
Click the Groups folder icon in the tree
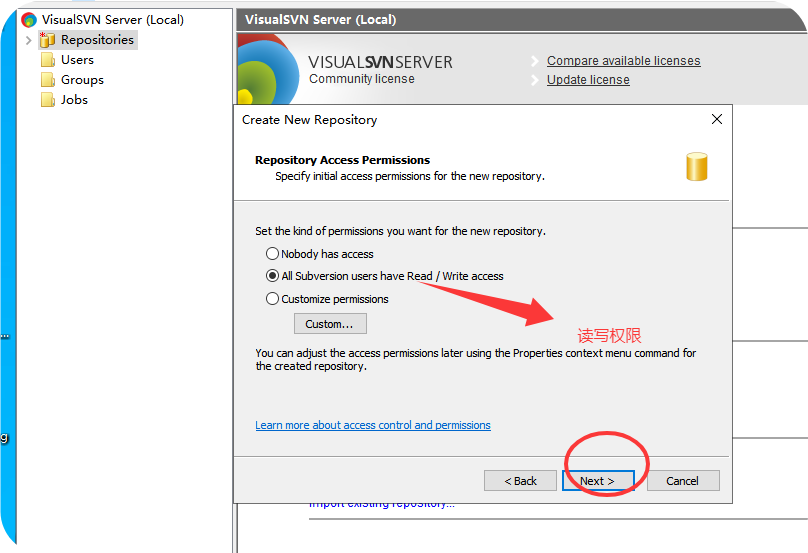(48, 80)
